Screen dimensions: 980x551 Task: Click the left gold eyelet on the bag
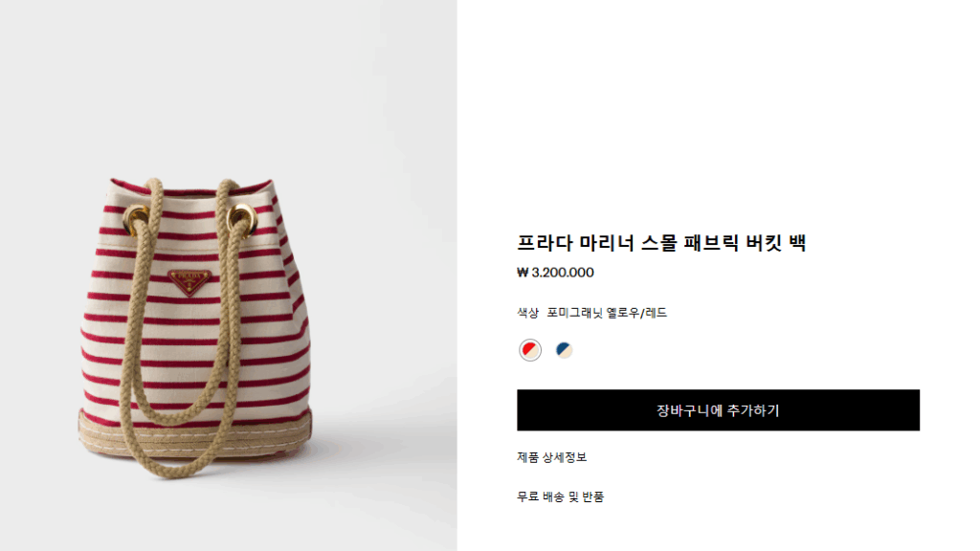(x=137, y=220)
